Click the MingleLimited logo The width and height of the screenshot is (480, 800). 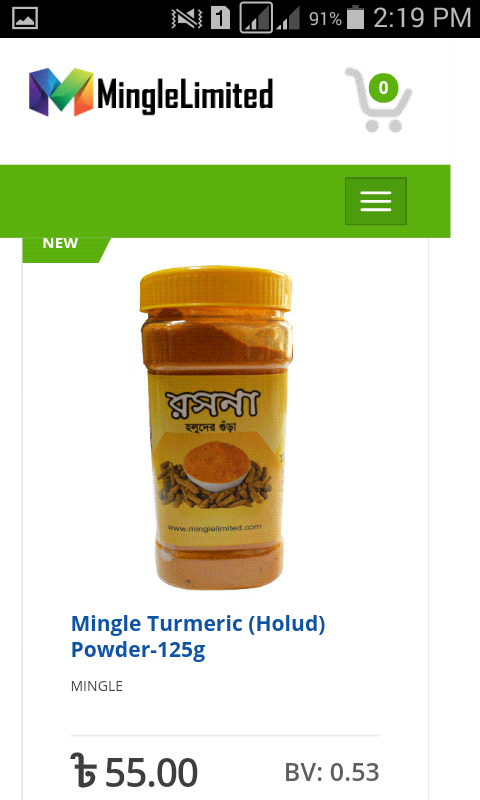pos(151,93)
